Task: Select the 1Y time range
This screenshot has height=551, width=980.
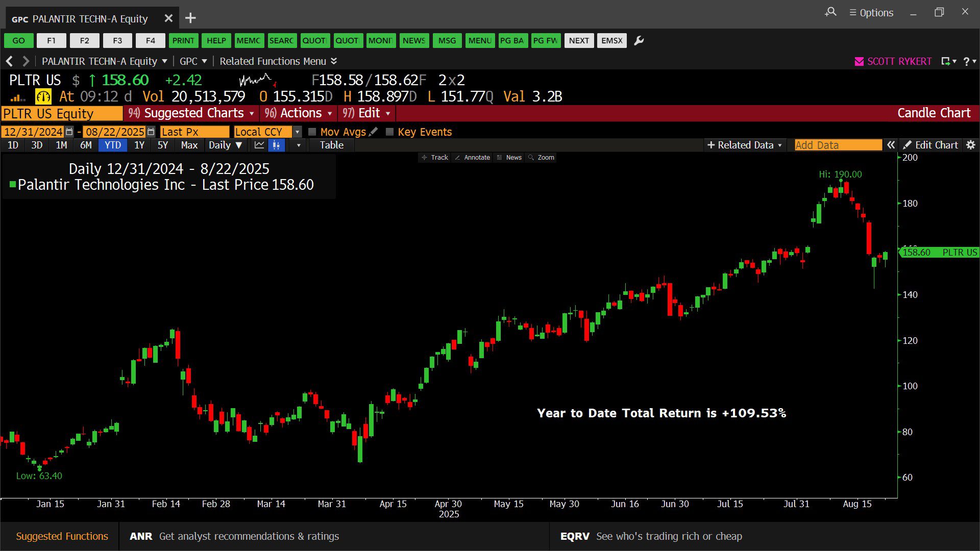Action: point(139,145)
